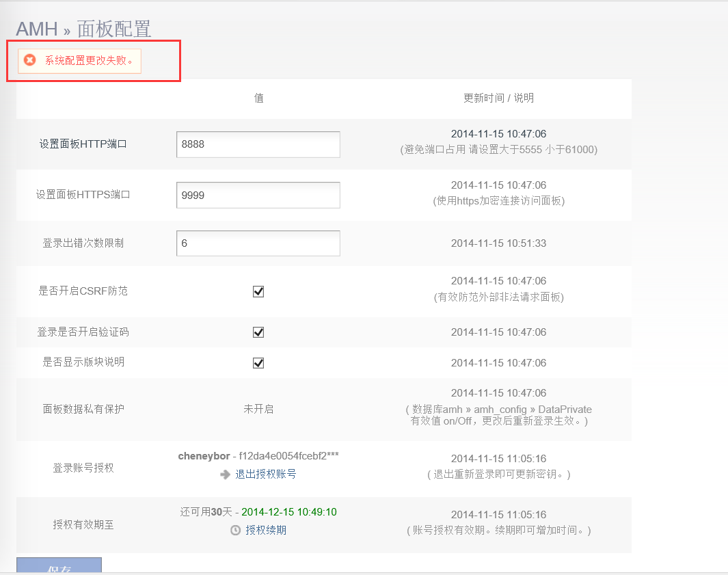Focus the HTTP port field showing 8888
This screenshot has width=728, height=575.
coord(258,144)
